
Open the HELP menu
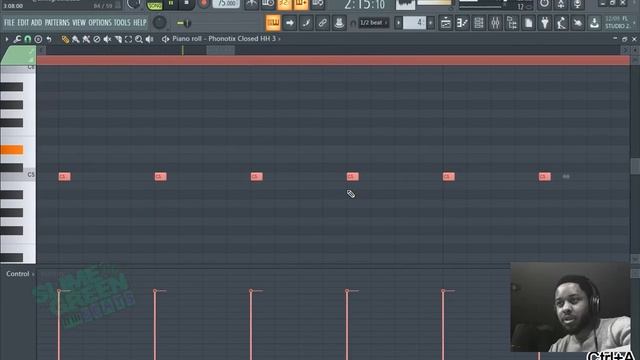click(x=140, y=22)
